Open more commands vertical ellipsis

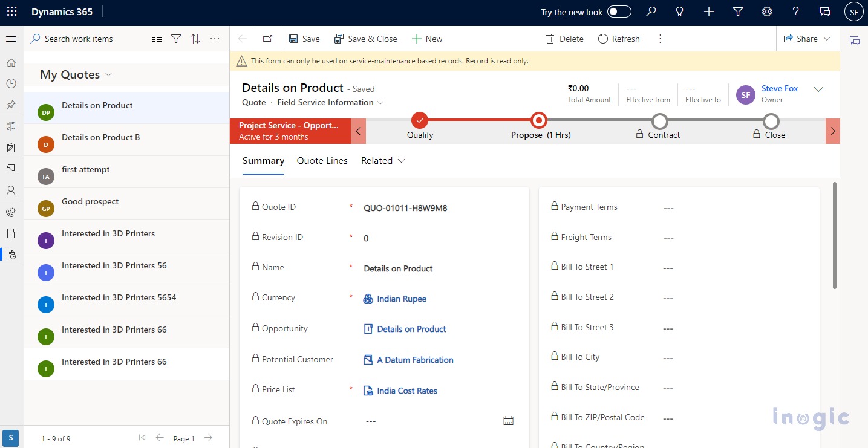pyautogui.click(x=660, y=39)
